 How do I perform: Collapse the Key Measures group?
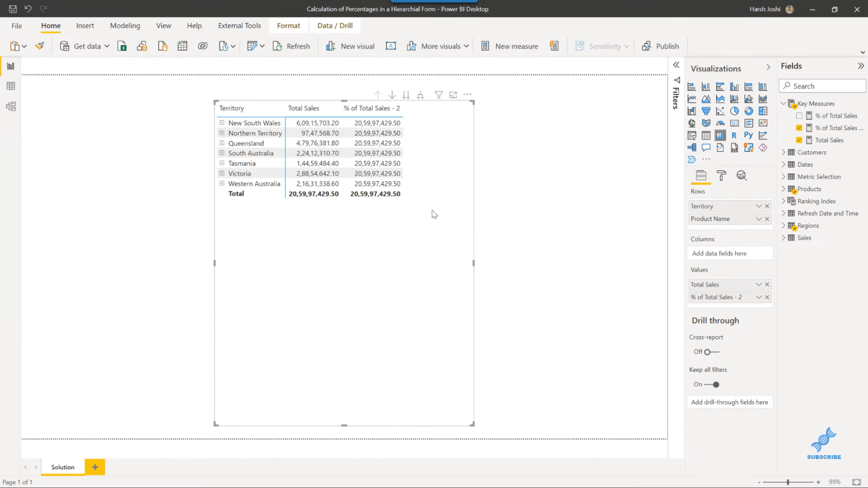[x=783, y=103]
